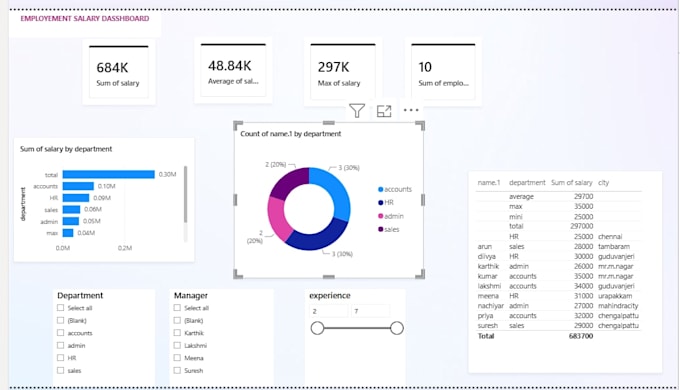Image resolution: width=680 pixels, height=390 pixels.
Task: Click the Sum of salary by department title
Action: tap(66, 149)
